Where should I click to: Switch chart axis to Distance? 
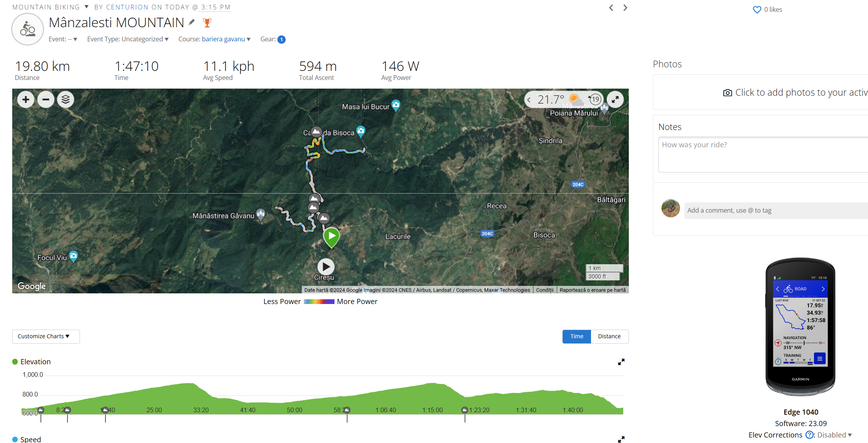(609, 337)
